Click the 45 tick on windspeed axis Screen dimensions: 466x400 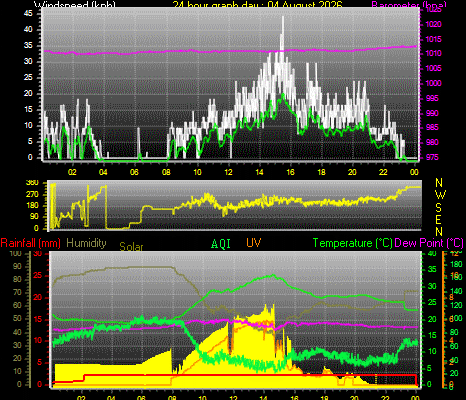coord(28,13)
